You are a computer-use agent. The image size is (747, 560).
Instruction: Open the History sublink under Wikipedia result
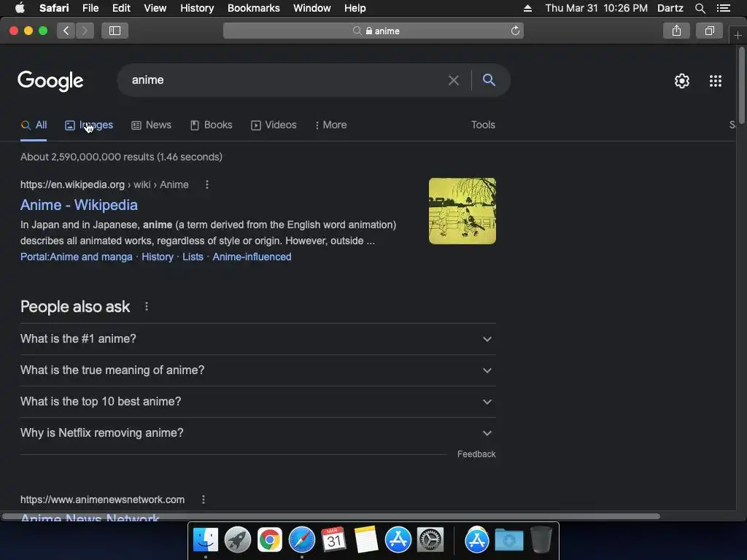pyautogui.click(x=158, y=257)
